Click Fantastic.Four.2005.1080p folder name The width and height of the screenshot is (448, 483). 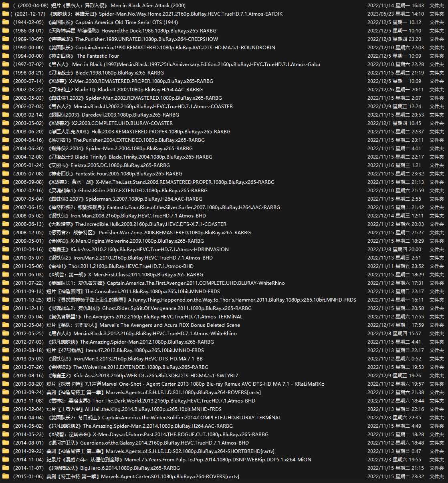(x=97, y=174)
